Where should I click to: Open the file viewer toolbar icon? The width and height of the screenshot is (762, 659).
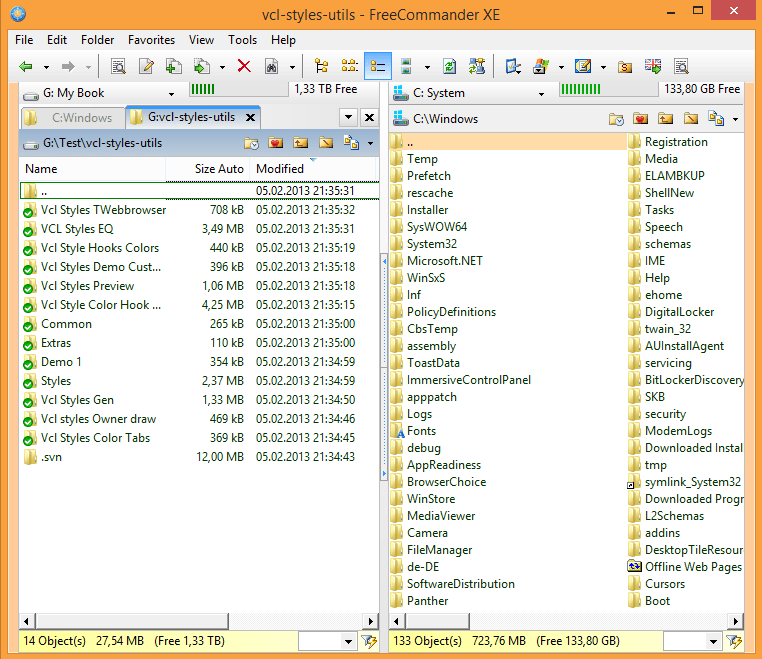(118, 67)
